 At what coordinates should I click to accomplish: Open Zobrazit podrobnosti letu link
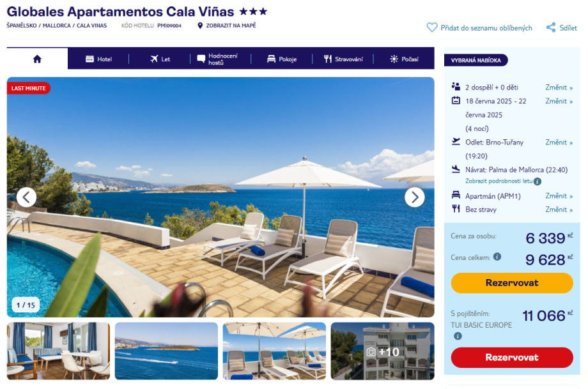coord(499,181)
